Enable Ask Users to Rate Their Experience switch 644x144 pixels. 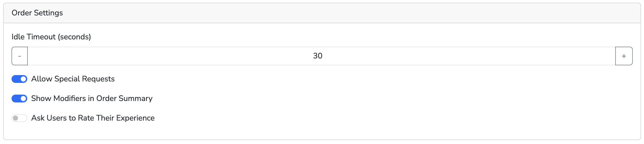(x=19, y=118)
